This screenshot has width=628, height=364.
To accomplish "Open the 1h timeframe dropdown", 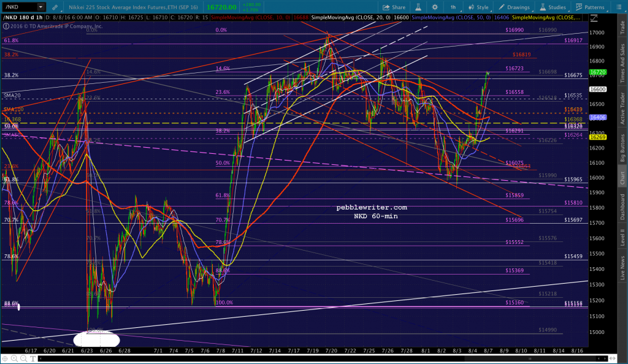I will click(454, 7).
